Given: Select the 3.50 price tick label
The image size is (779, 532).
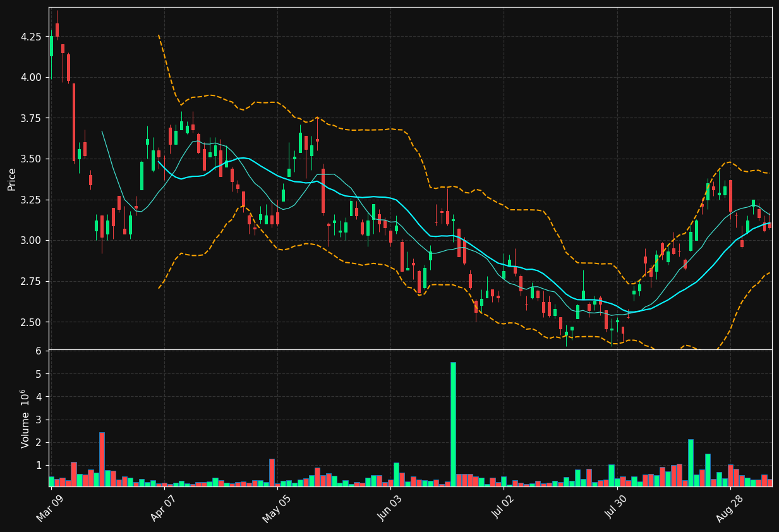Looking at the screenshot, I should point(31,159).
